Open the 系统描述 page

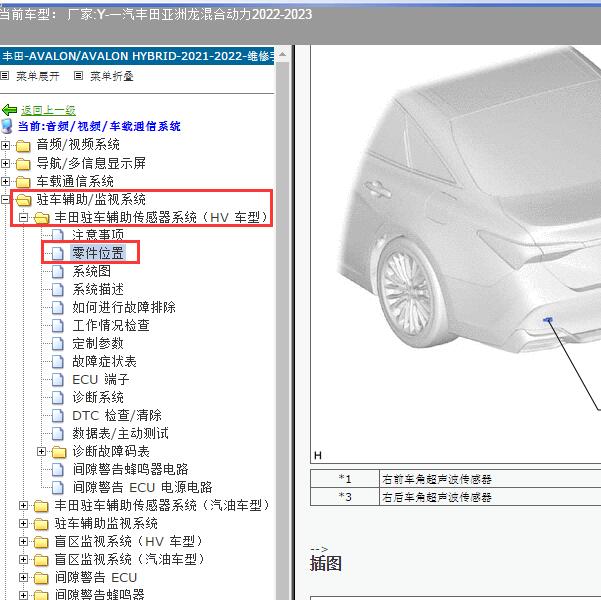[x=98, y=289]
